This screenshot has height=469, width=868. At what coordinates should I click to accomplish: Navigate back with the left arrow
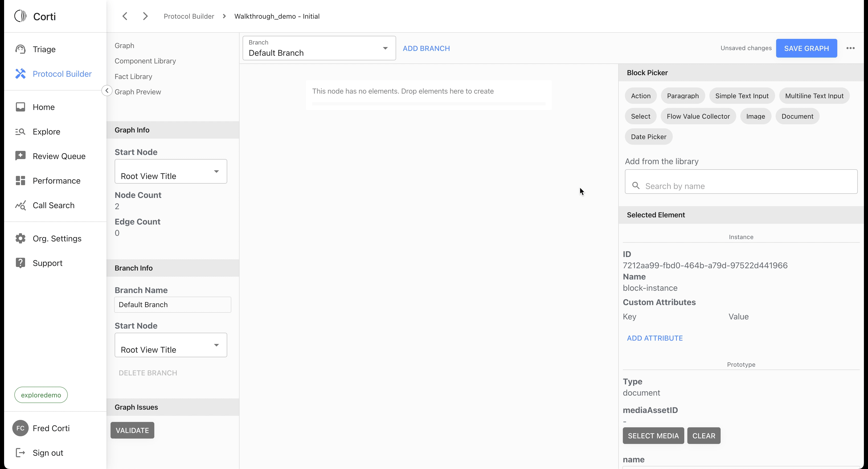click(x=125, y=16)
